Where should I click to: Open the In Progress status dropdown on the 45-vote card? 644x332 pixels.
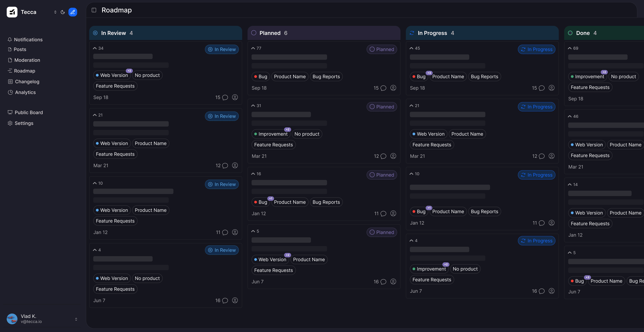click(536, 49)
